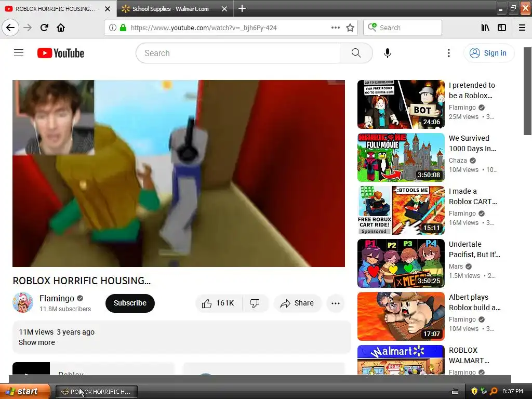This screenshot has height=399, width=532.
Task: Open more actions menu beside Share
Action: [x=336, y=303]
